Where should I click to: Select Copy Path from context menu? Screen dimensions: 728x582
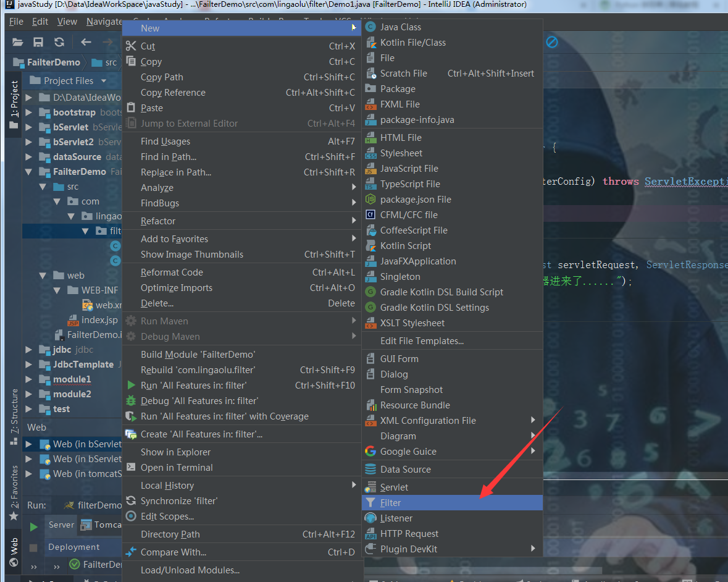coord(241,77)
